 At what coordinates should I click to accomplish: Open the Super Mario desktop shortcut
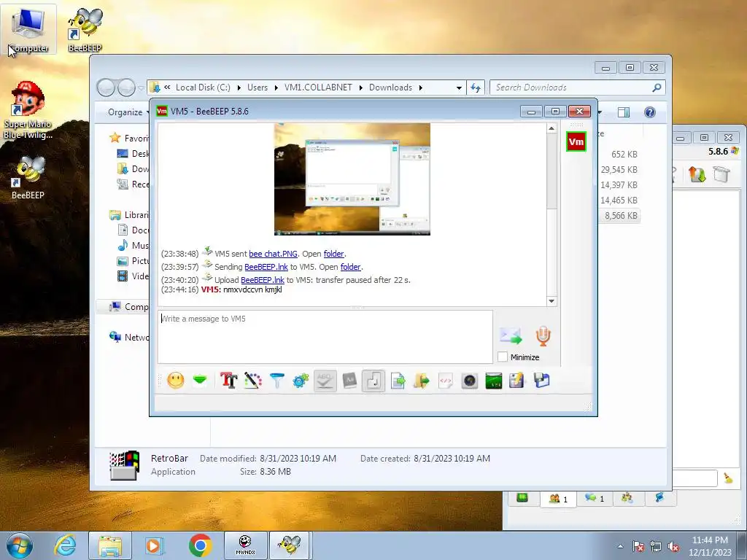tap(28, 110)
